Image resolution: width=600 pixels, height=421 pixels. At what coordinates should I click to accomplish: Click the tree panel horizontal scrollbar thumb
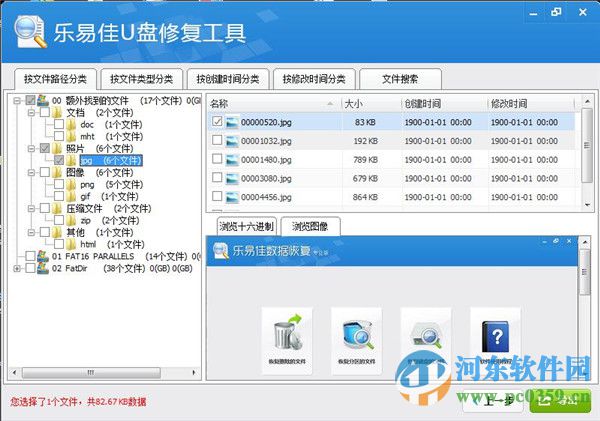pos(91,372)
